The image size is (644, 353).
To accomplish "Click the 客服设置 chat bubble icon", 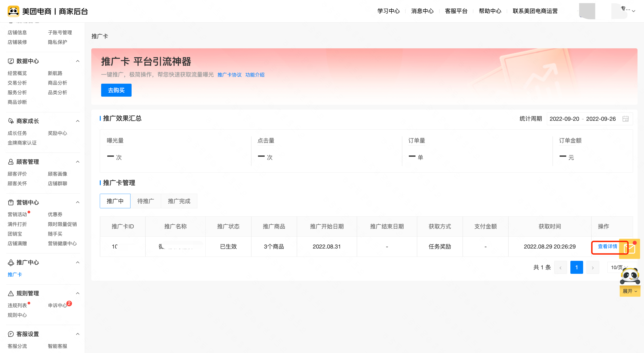I will coord(11,334).
